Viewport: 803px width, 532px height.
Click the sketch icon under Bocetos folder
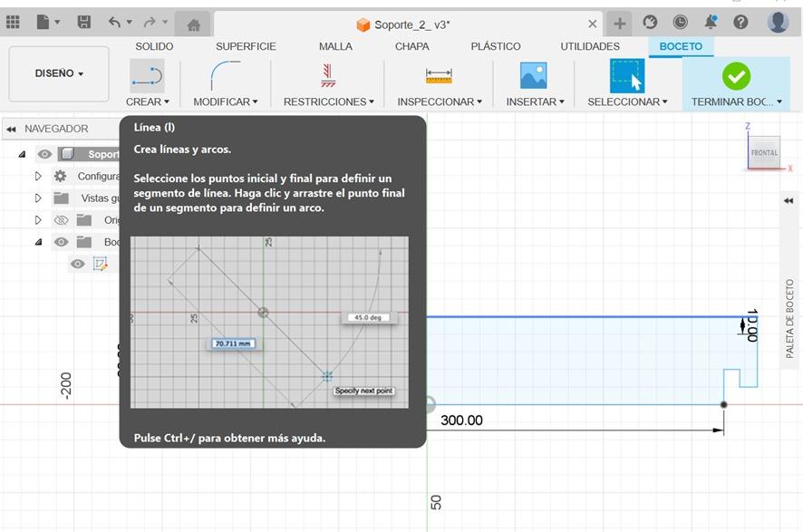click(100, 264)
